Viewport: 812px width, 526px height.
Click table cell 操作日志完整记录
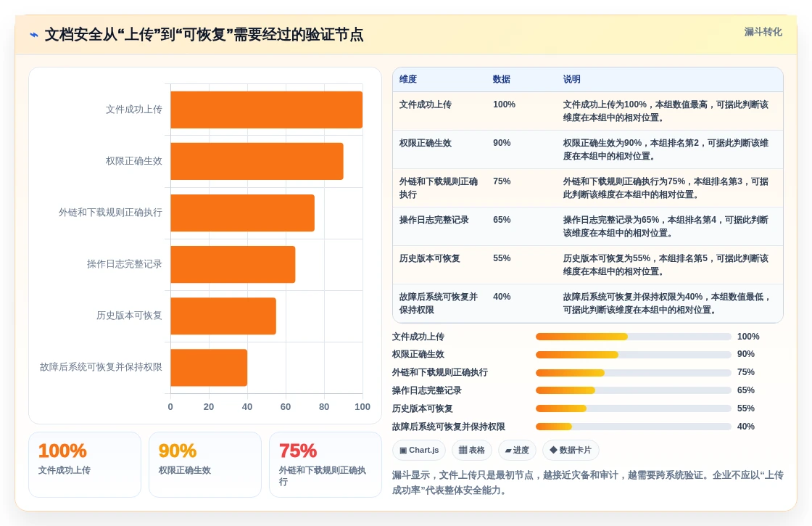[x=434, y=221]
